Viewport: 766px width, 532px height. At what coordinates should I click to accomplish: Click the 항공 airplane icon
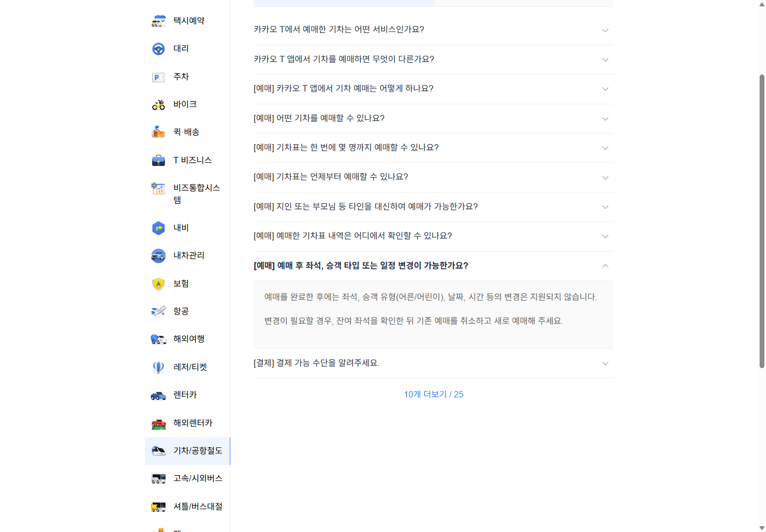tap(159, 311)
